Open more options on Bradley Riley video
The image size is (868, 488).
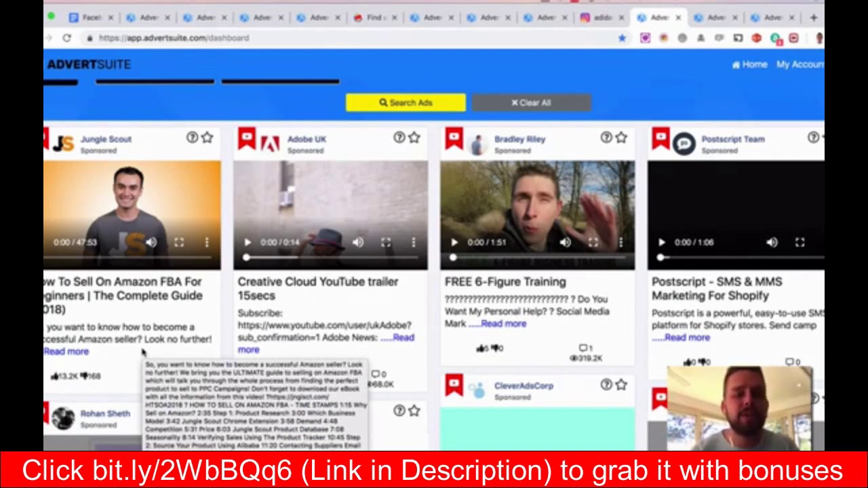pos(620,242)
